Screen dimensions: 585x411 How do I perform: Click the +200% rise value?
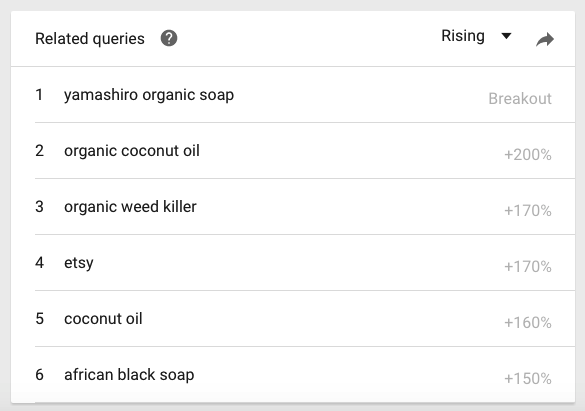pos(528,155)
